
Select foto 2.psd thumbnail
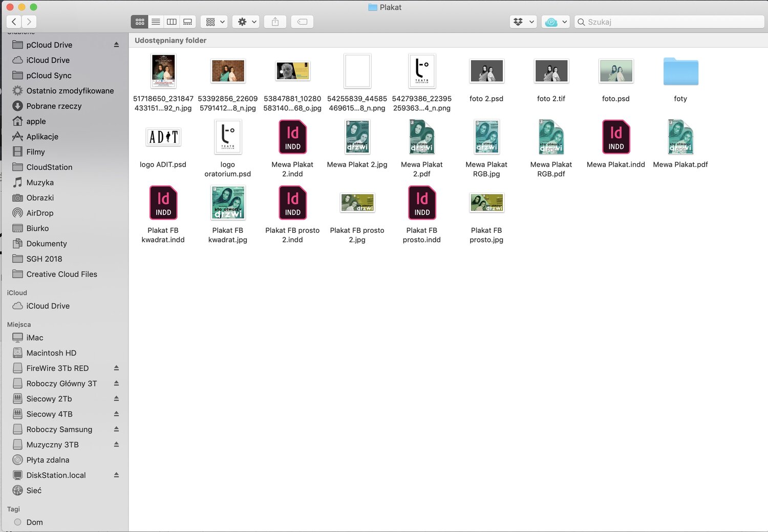(486, 71)
